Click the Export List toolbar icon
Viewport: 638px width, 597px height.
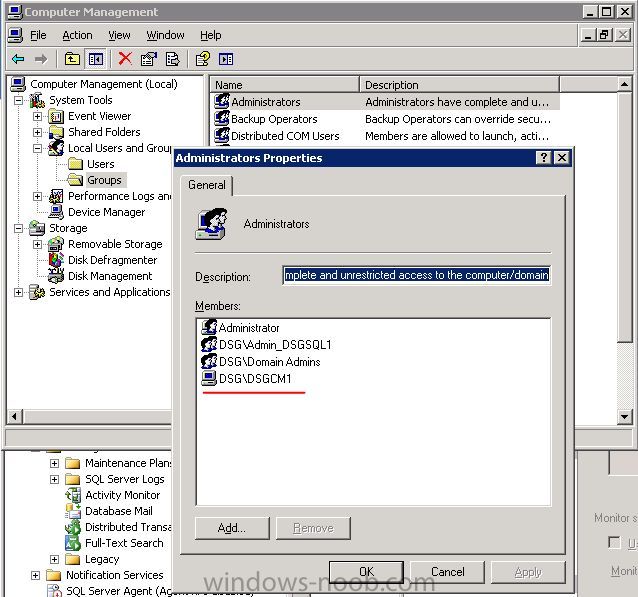[x=173, y=59]
